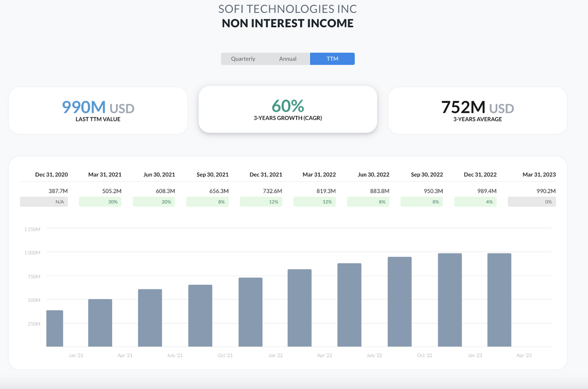The image size is (588, 389).
Task: Click the 30% growth badge
Action: point(100,202)
